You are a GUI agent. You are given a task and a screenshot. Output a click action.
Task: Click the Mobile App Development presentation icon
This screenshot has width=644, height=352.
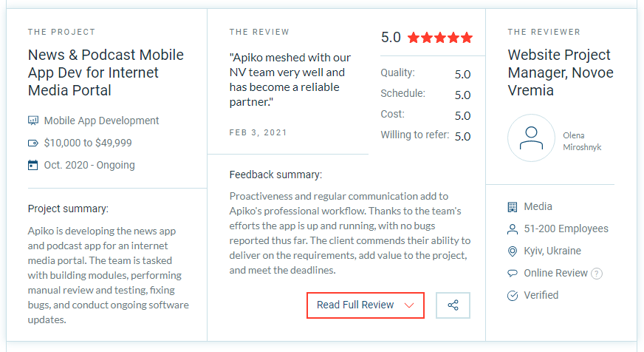click(32, 121)
